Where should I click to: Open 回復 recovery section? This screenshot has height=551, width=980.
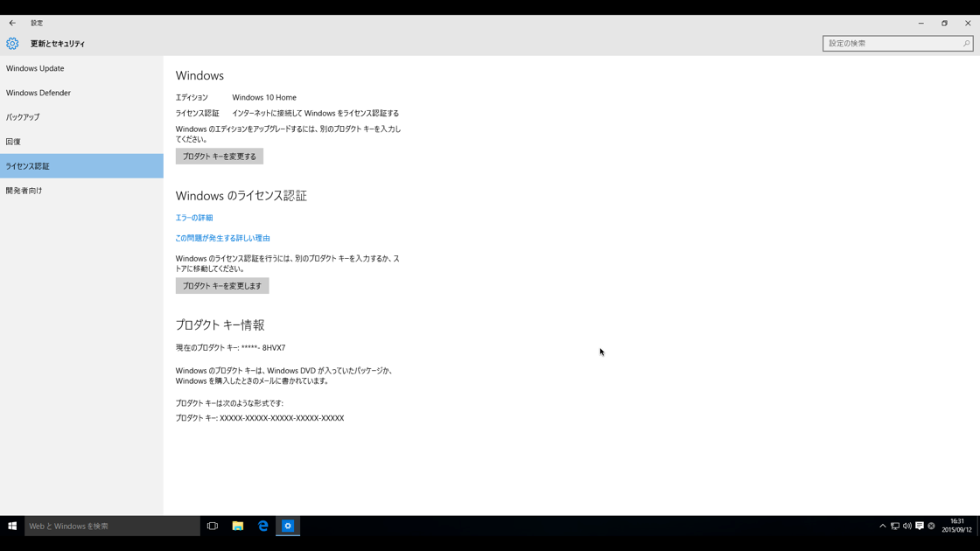(x=81, y=142)
